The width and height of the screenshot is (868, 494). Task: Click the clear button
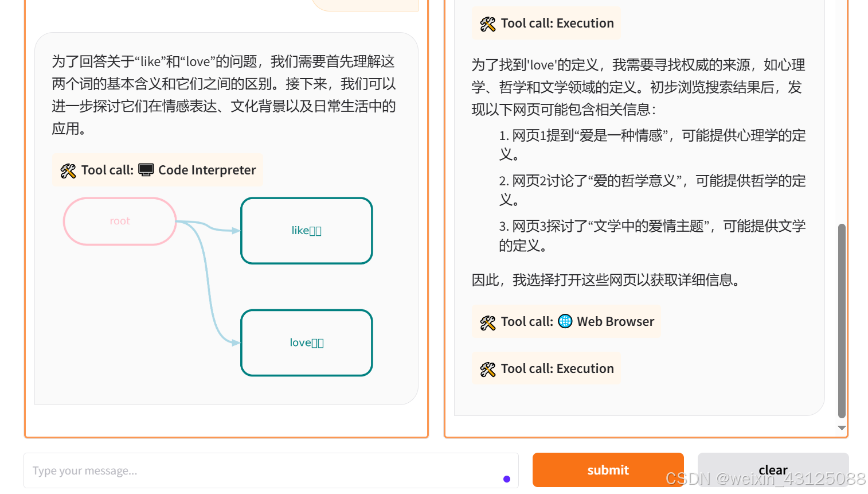click(x=772, y=470)
